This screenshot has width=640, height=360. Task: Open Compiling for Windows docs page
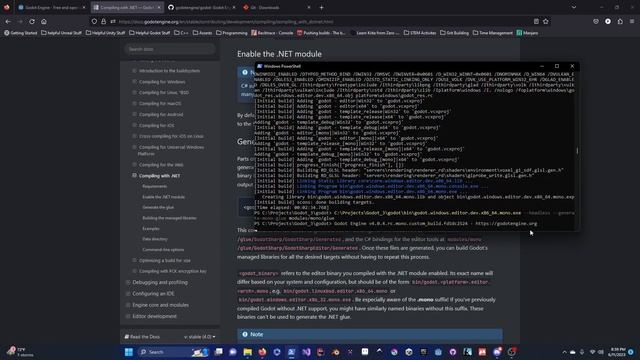162,82
